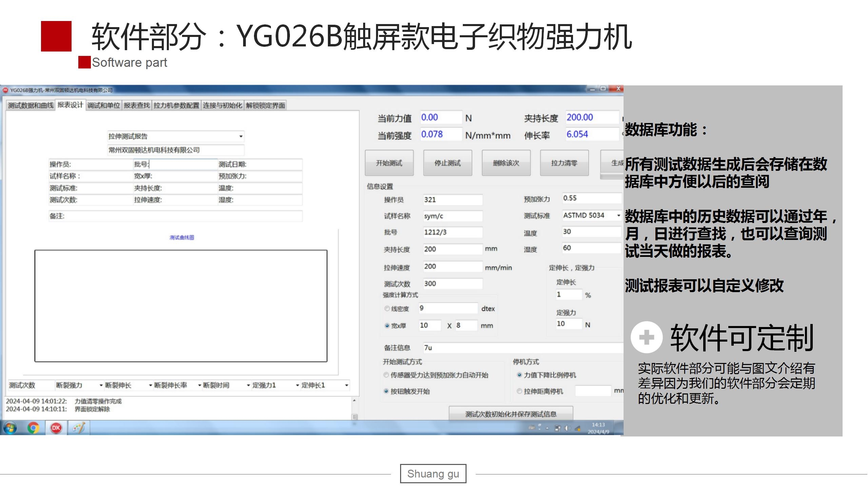
Task: Click the network signal tray icon
Action: (x=577, y=428)
